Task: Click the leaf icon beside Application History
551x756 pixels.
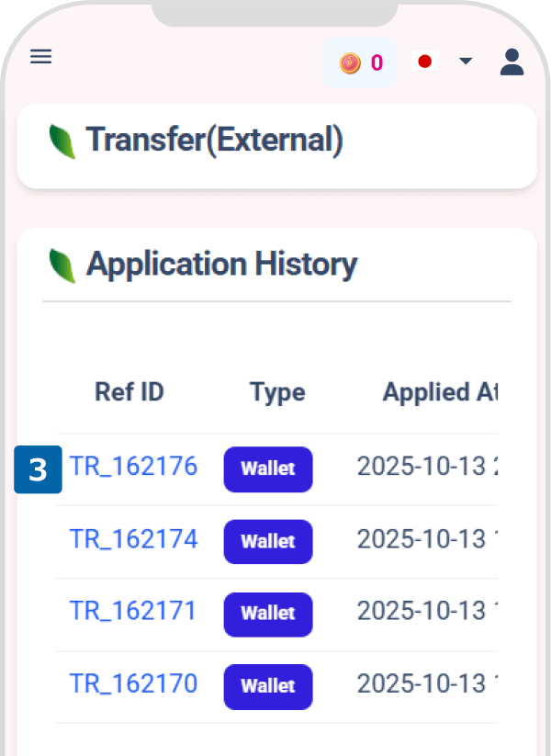Action: pyautogui.click(x=62, y=265)
